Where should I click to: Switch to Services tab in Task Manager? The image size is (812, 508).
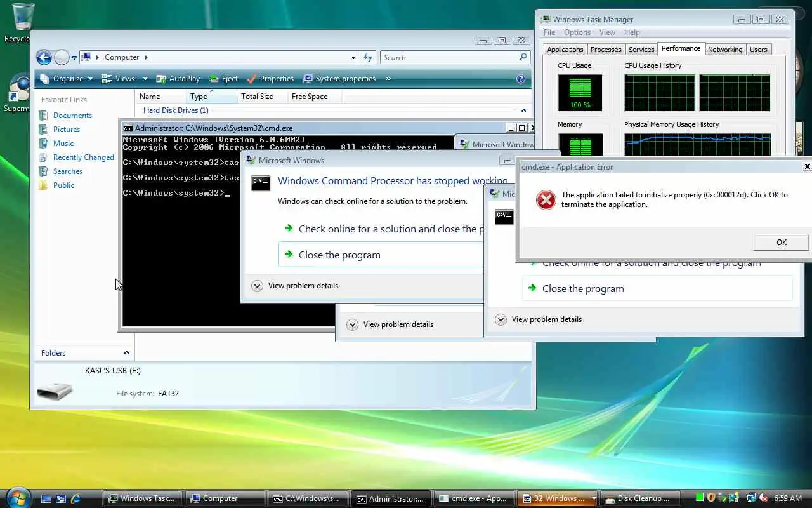point(641,50)
